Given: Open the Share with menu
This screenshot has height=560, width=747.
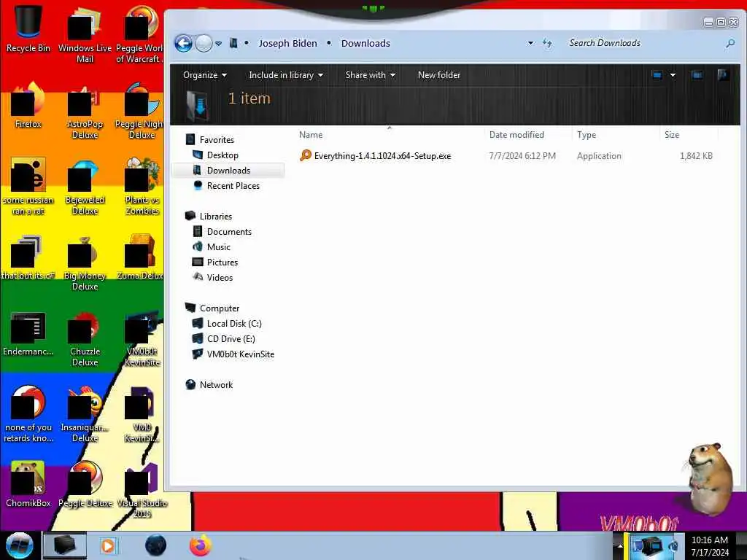Looking at the screenshot, I should point(370,75).
